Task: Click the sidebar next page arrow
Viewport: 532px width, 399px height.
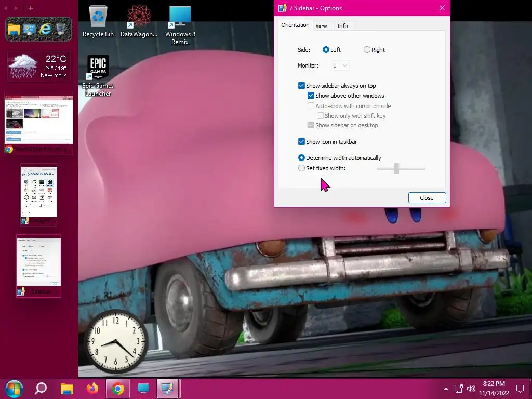Action: click(x=16, y=8)
